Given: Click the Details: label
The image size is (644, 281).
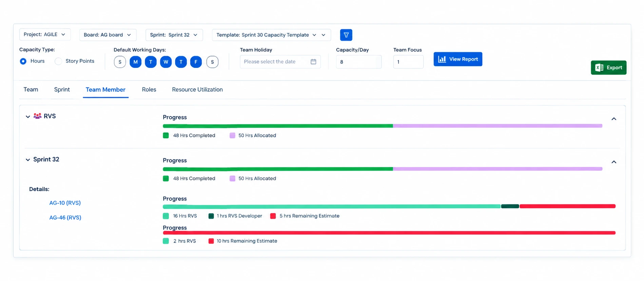Looking at the screenshot, I should [39, 189].
